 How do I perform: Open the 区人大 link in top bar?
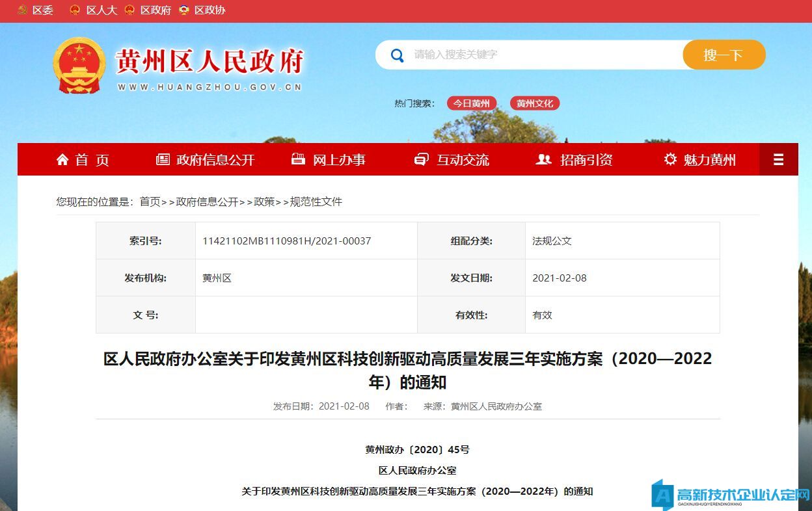(x=101, y=10)
